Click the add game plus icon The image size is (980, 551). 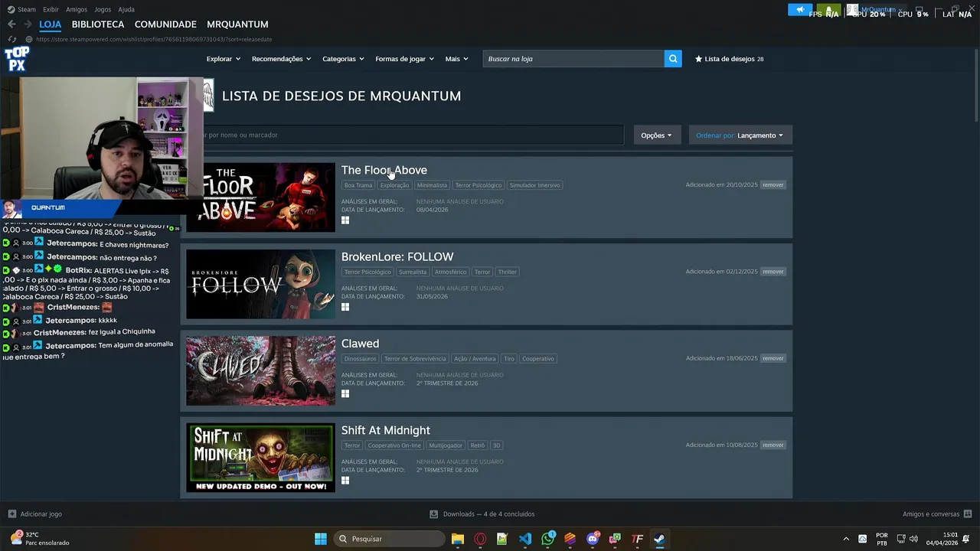[11, 514]
